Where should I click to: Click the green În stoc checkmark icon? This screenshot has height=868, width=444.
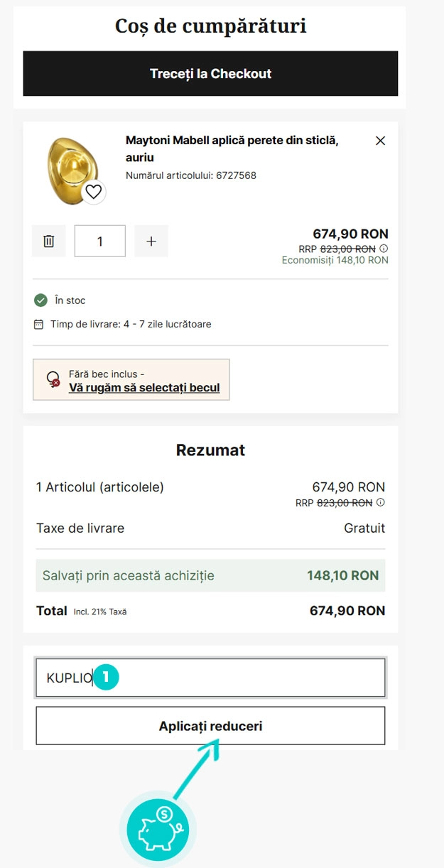(40, 300)
